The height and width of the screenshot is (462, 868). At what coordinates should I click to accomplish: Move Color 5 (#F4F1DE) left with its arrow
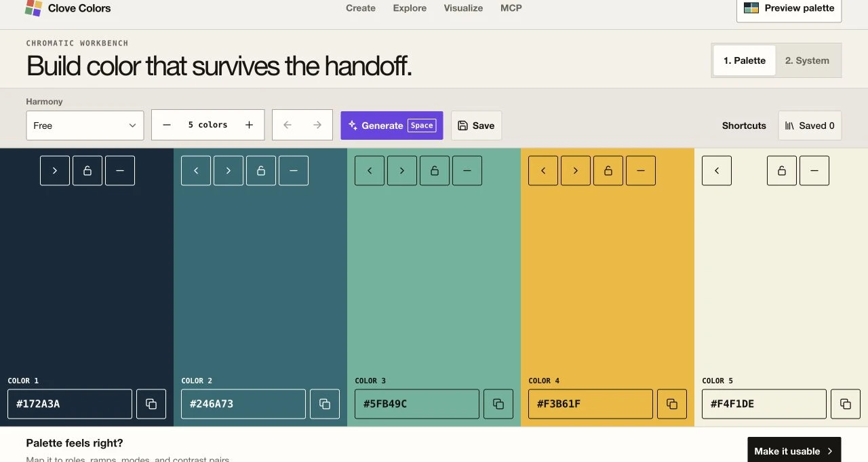717,171
